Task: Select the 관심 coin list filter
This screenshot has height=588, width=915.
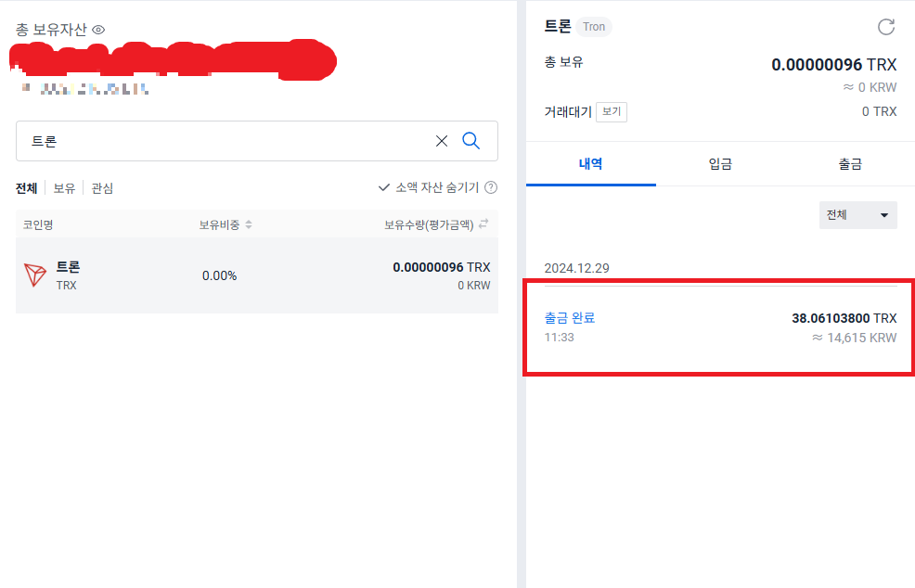Action: (x=102, y=188)
